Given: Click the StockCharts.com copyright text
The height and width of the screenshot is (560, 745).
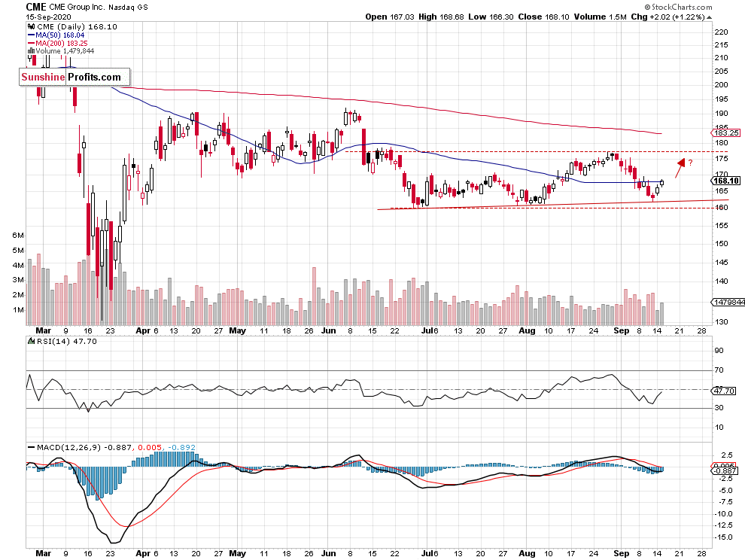Looking at the screenshot, I should point(678,7).
